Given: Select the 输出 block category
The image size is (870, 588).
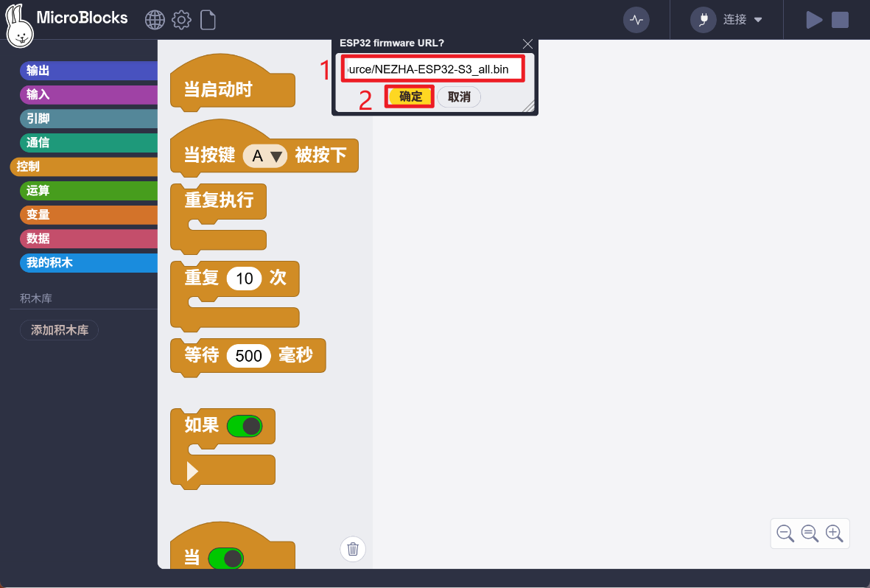Looking at the screenshot, I should (x=89, y=71).
